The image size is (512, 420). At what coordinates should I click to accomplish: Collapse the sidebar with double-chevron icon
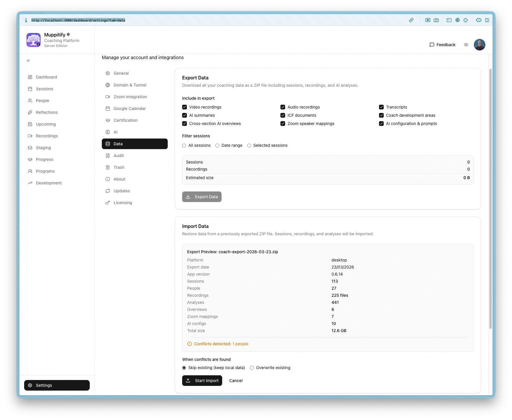click(x=28, y=61)
